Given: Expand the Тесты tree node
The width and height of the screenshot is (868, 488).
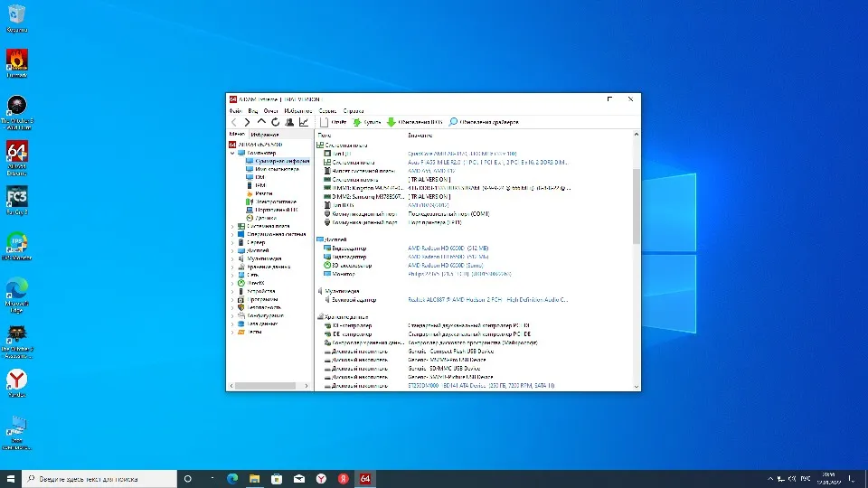Looking at the screenshot, I should (x=231, y=332).
